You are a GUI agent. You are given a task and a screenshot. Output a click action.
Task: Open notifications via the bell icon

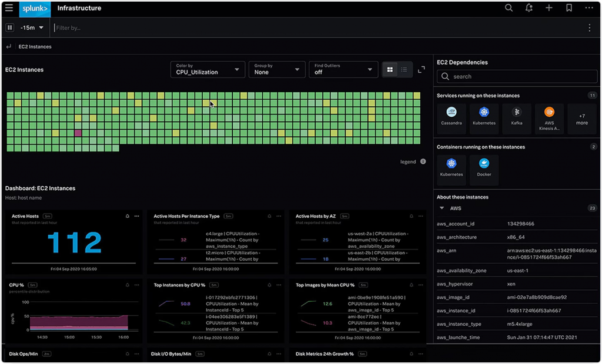click(529, 8)
